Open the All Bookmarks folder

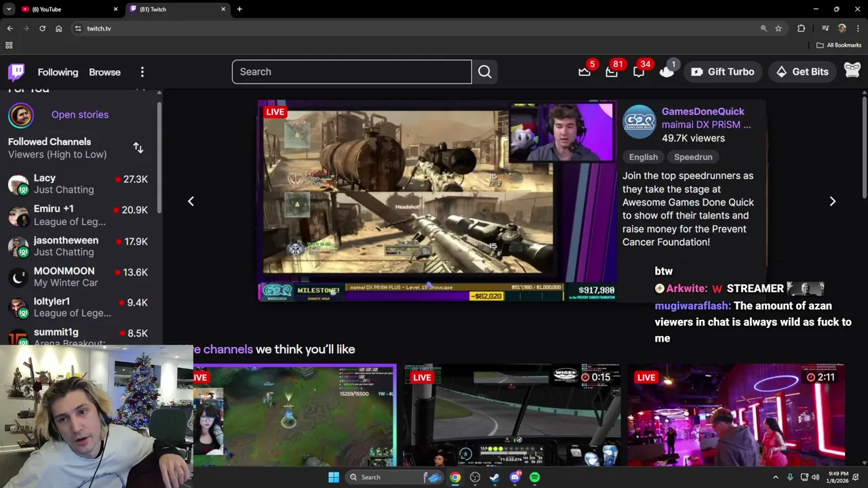pos(838,45)
